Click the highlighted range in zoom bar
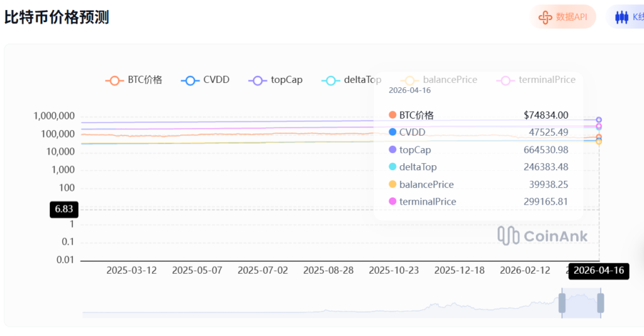Viewport: 644px width, 336px height. click(x=581, y=303)
